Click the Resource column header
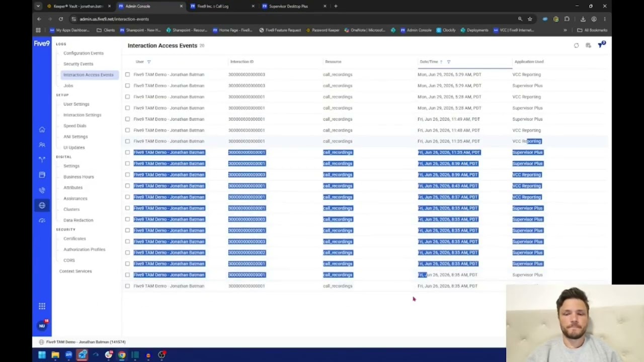644x362 pixels. click(333, 62)
